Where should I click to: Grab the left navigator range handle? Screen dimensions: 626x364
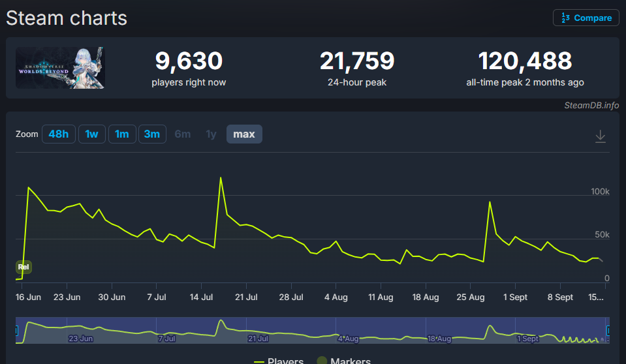(x=16, y=331)
